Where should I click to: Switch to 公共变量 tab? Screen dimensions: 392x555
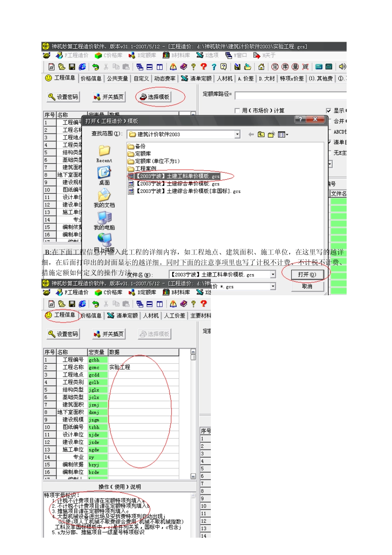click(118, 78)
